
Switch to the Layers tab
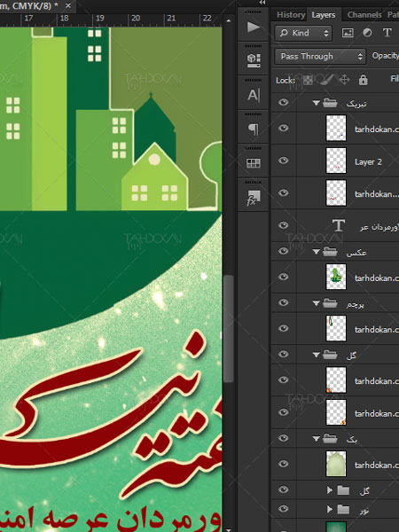[x=324, y=14]
